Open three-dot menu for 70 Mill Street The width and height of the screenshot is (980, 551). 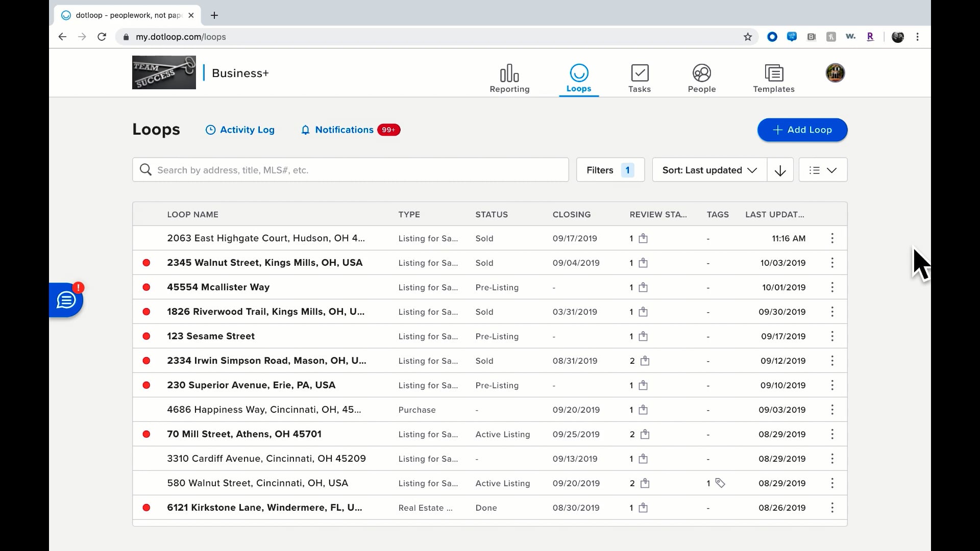(832, 434)
